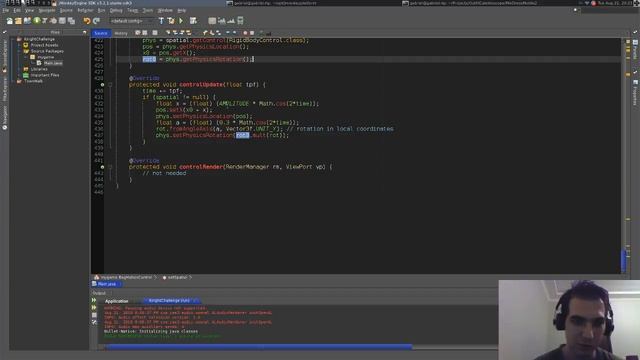Click the top mark in editor error stripe
The width and height of the screenshot is (640, 360).
point(628,42)
